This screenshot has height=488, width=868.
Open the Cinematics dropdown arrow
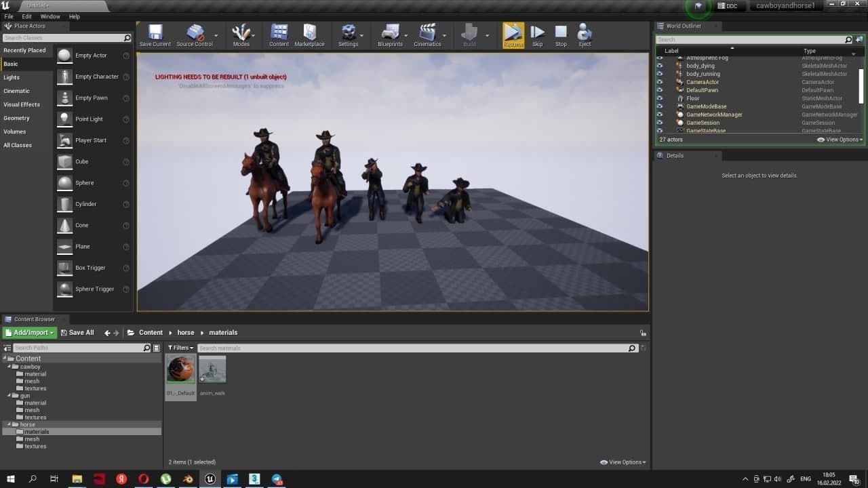coord(445,35)
